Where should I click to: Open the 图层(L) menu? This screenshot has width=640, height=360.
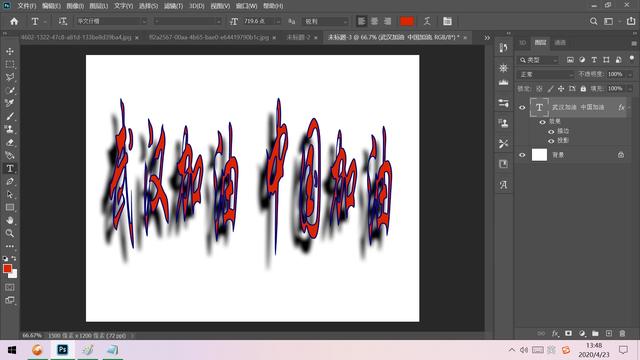[98, 6]
